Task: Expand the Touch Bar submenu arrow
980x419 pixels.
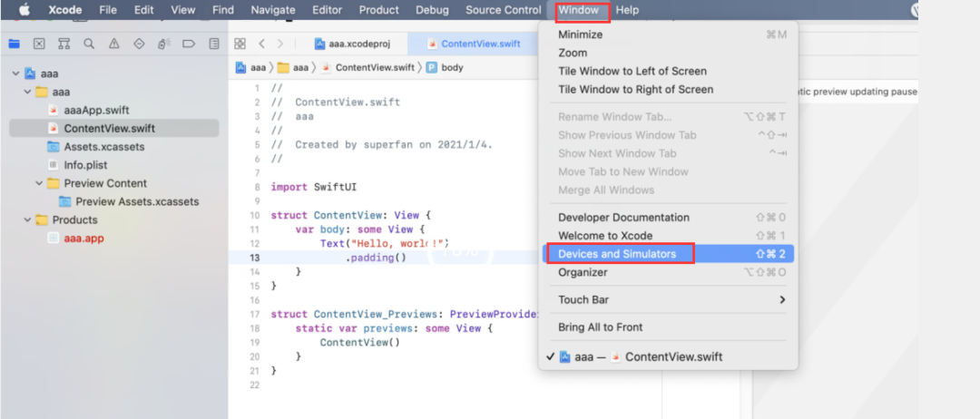Action: point(782,299)
